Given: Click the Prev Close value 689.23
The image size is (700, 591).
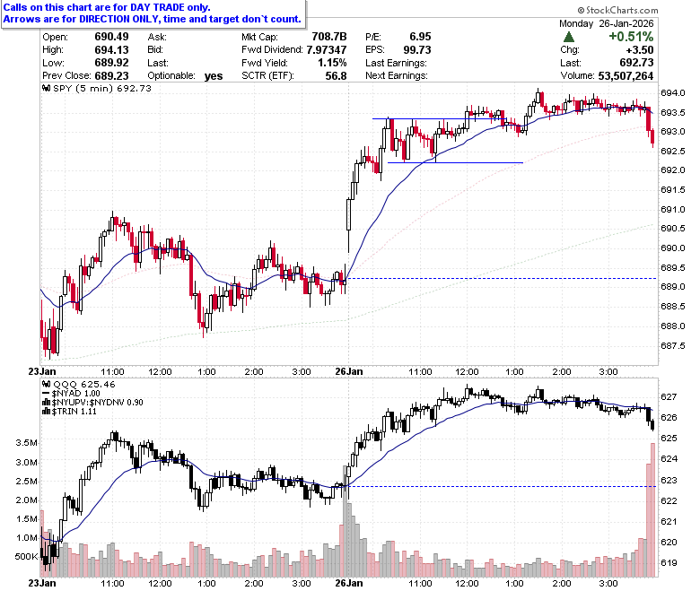Looking at the screenshot, I should (x=111, y=76).
